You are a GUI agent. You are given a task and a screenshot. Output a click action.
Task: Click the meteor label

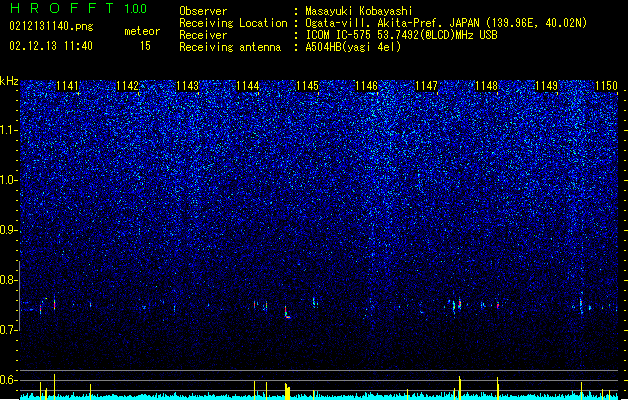click(x=142, y=31)
